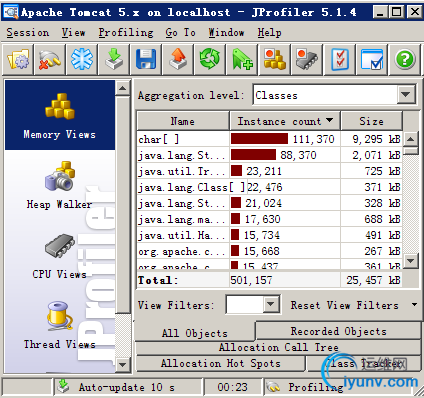This screenshot has width=424, height=398.
Task: Open the Help menu
Action: [269, 32]
